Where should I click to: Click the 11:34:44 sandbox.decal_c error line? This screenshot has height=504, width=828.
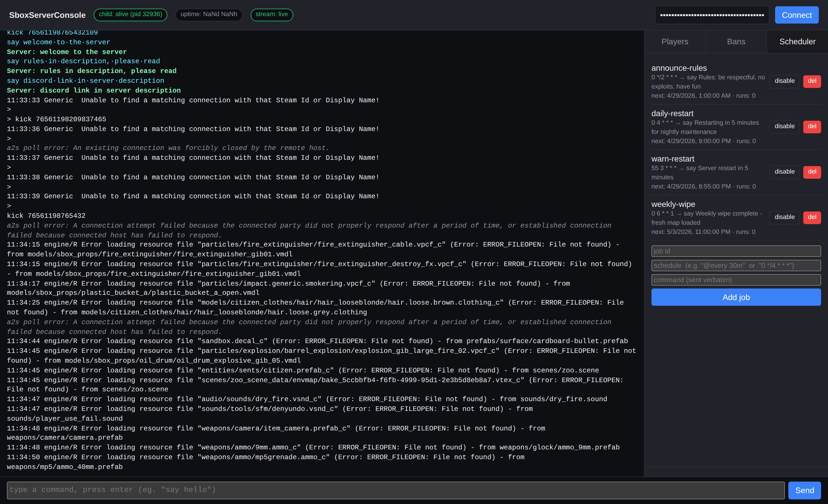pyautogui.click(x=317, y=341)
